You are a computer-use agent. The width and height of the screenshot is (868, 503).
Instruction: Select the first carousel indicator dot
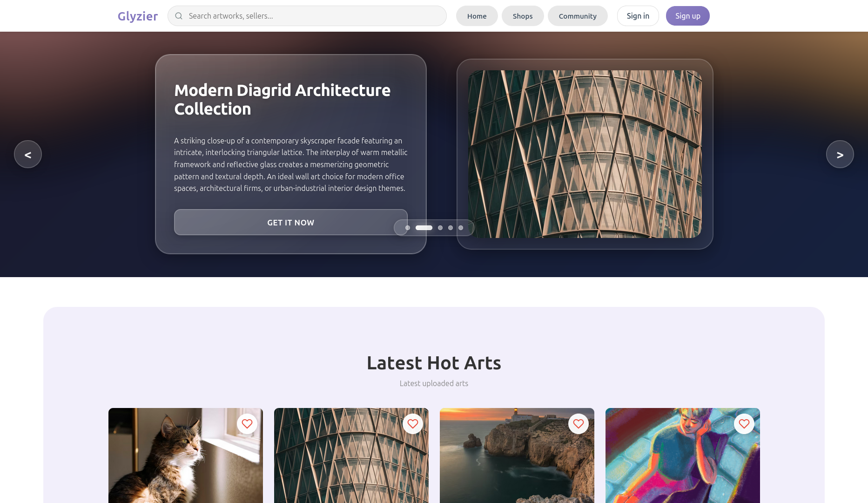[x=408, y=228]
